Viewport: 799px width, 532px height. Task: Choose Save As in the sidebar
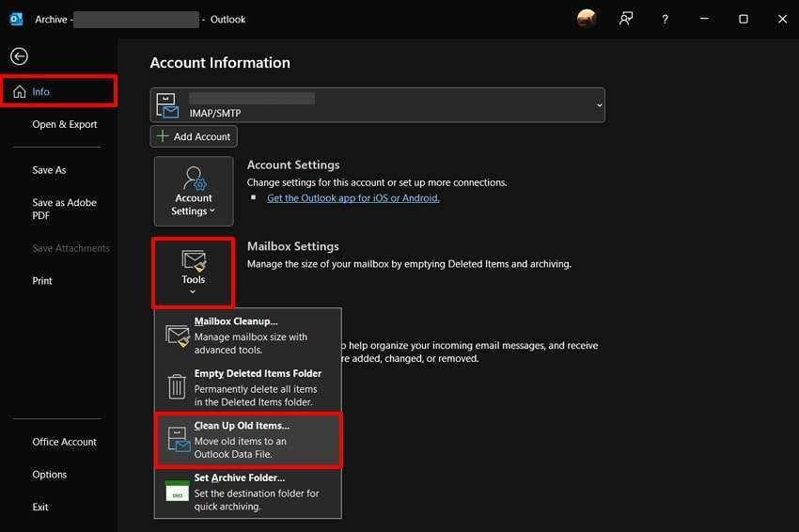[49, 170]
